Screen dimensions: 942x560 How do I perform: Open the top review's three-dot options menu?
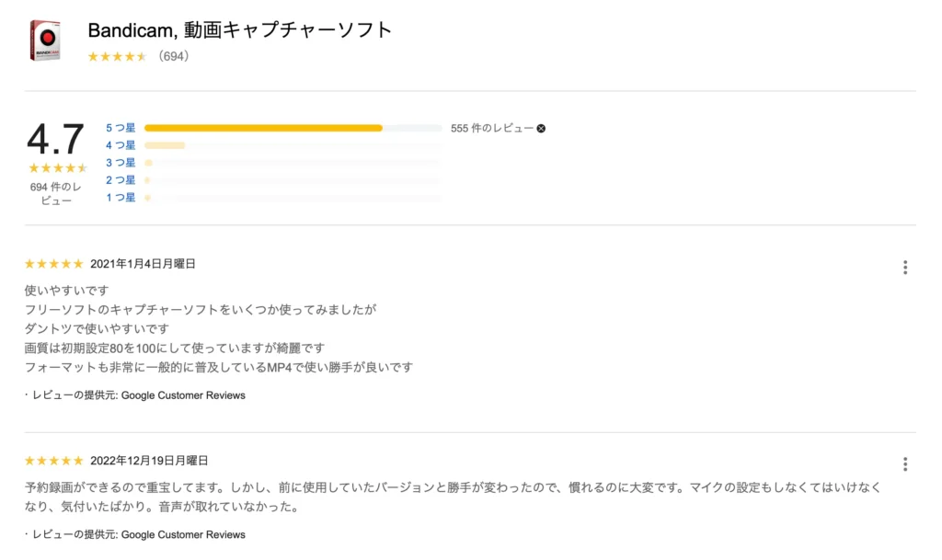point(905,267)
